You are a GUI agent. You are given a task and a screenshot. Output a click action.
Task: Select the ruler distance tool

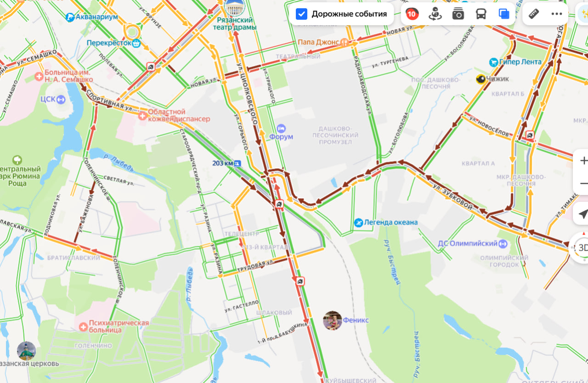click(534, 14)
